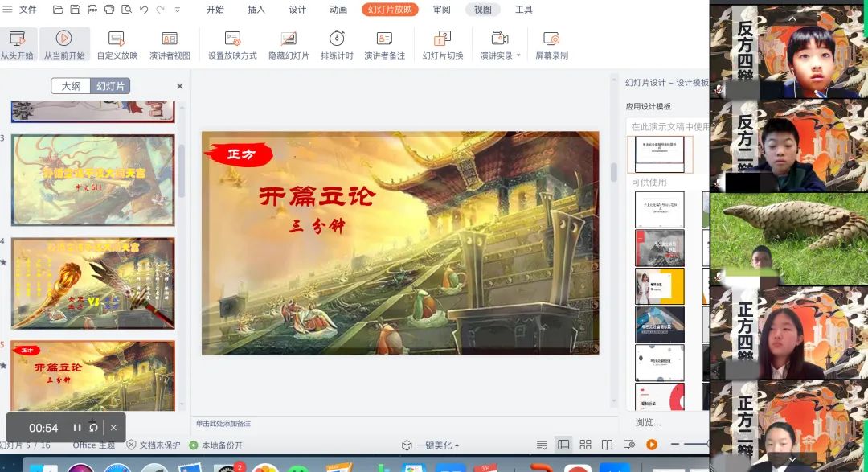Click the print preview icon
This screenshot has height=472, width=868.
[127, 10]
